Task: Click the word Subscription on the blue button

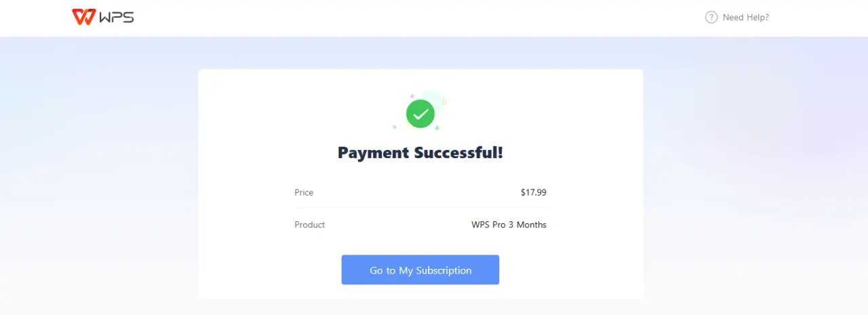Action: point(444,270)
